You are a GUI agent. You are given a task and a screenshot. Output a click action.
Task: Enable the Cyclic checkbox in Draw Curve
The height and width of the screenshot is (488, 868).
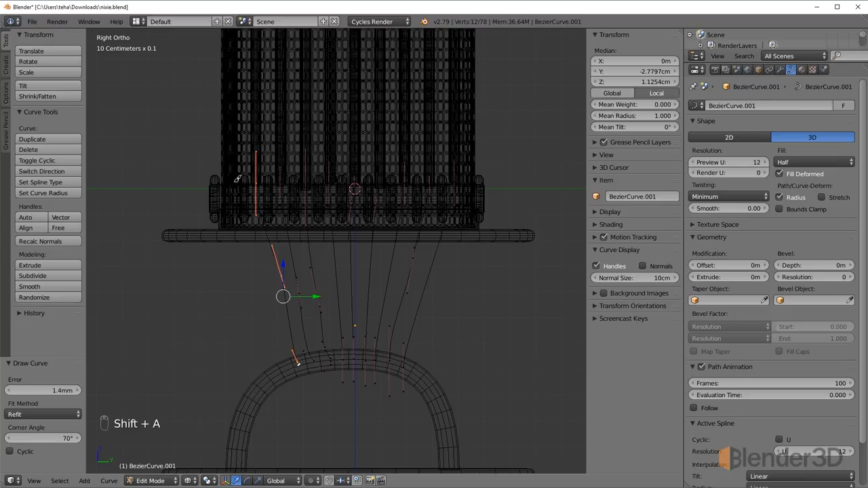click(9, 451)
